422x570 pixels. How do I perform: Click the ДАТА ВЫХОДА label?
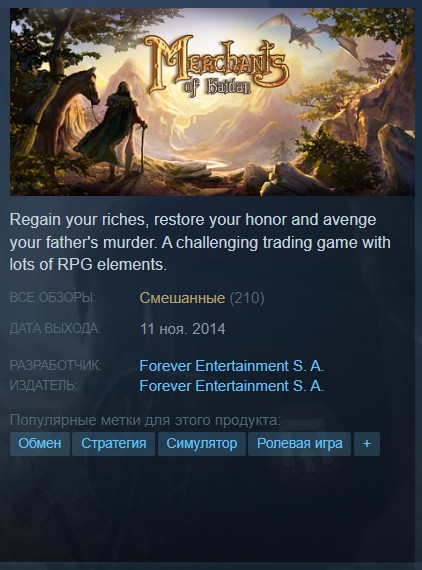tap(55, 329)
